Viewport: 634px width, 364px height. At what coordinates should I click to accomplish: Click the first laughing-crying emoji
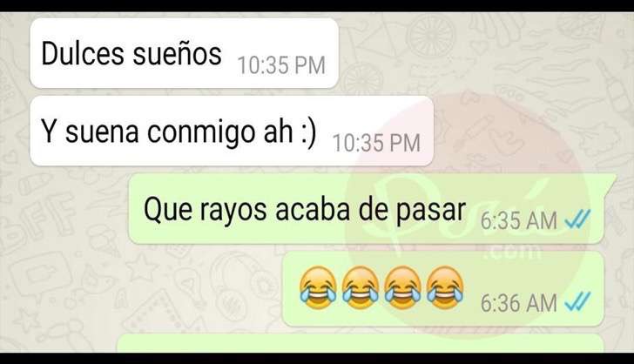318,287
